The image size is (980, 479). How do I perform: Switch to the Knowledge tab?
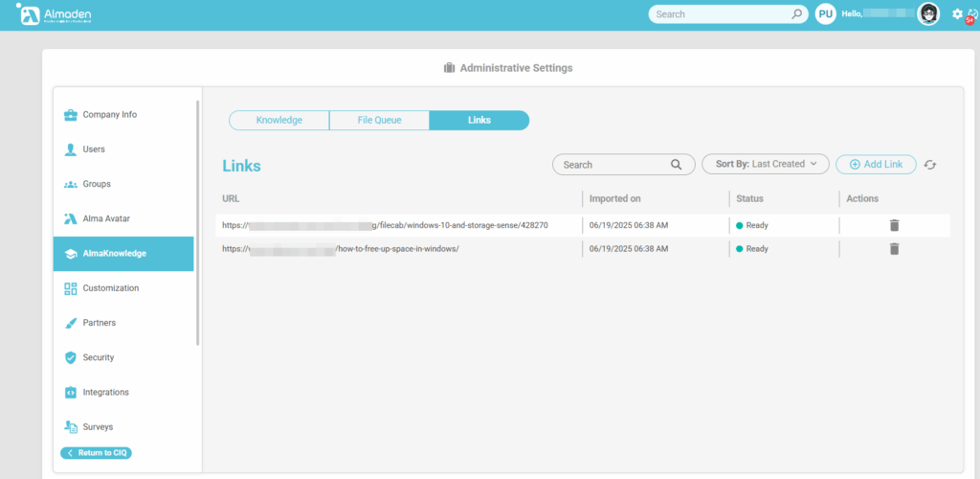278,121
